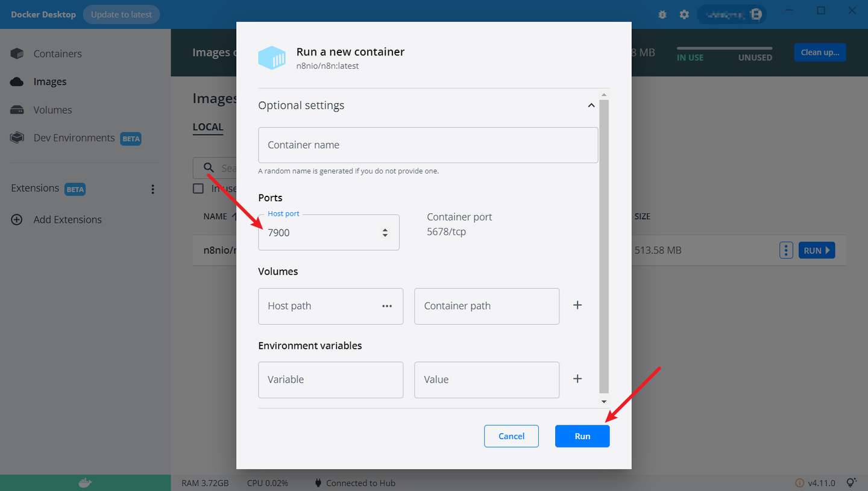
Task: Click the Volumes drive icon in sidebar
Action: tap(17, 110)
